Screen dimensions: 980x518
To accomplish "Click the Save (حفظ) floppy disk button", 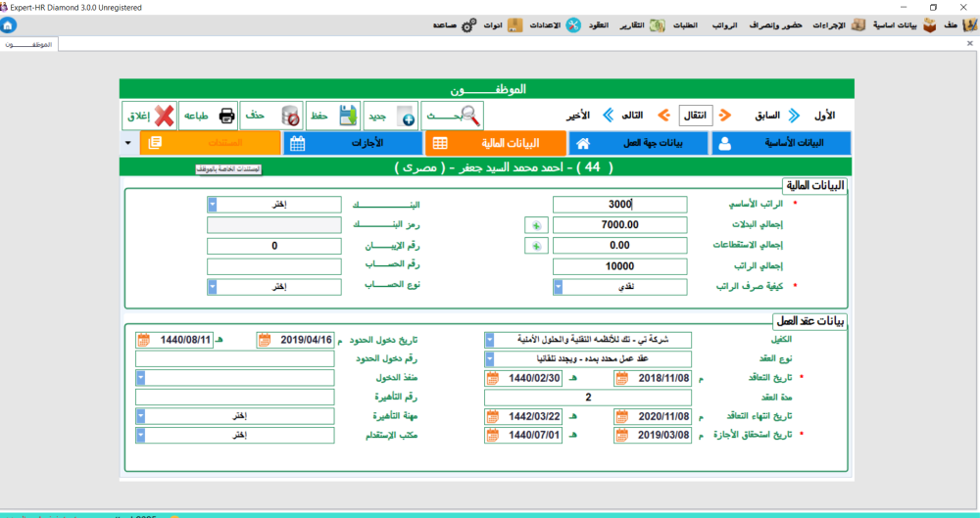I will tap(333, 116).
